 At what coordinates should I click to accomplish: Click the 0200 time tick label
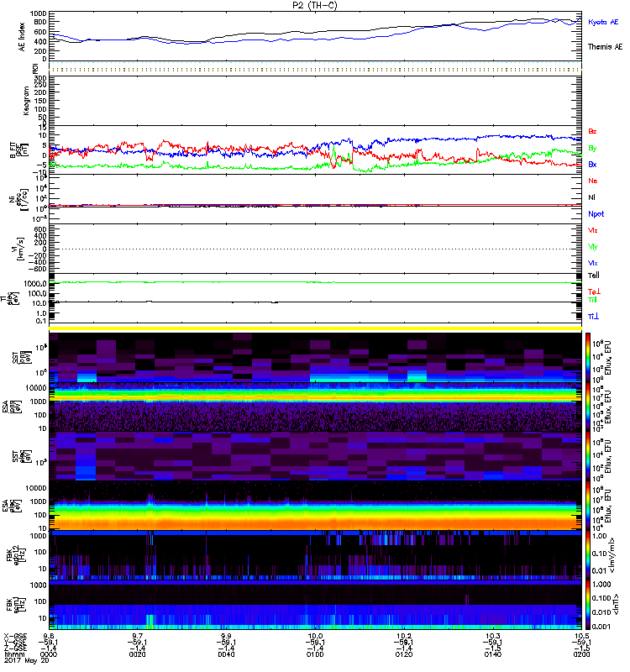[x=581, y=654]
